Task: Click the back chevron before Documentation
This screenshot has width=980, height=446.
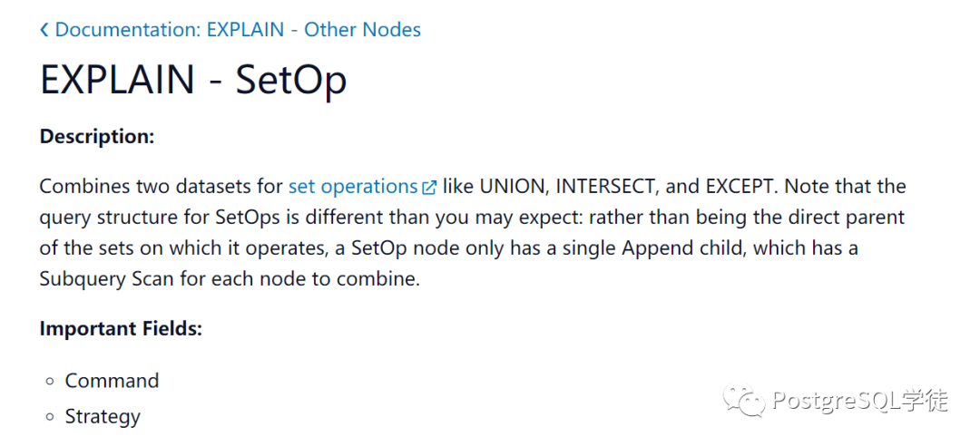Action: click(44, 30)
